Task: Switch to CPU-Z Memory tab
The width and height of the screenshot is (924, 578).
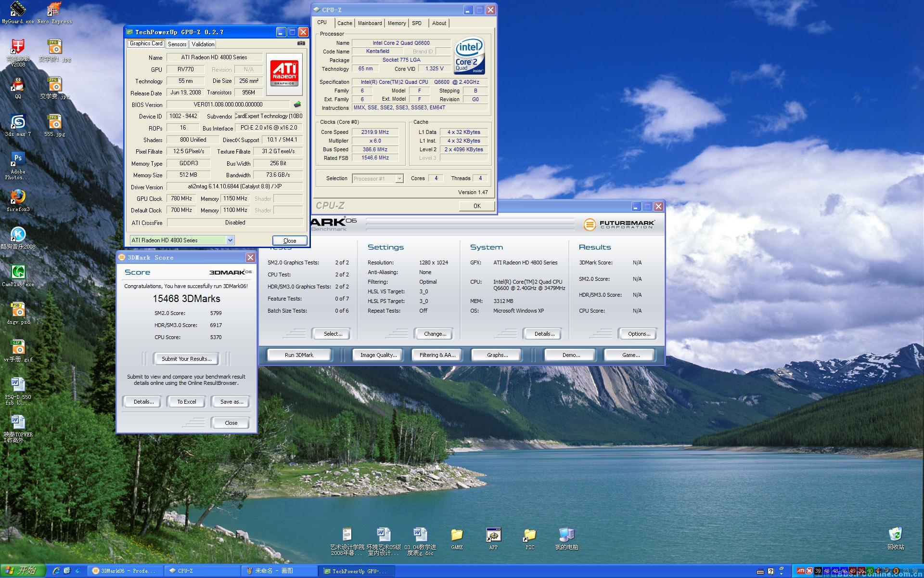Action: [397, 23]
